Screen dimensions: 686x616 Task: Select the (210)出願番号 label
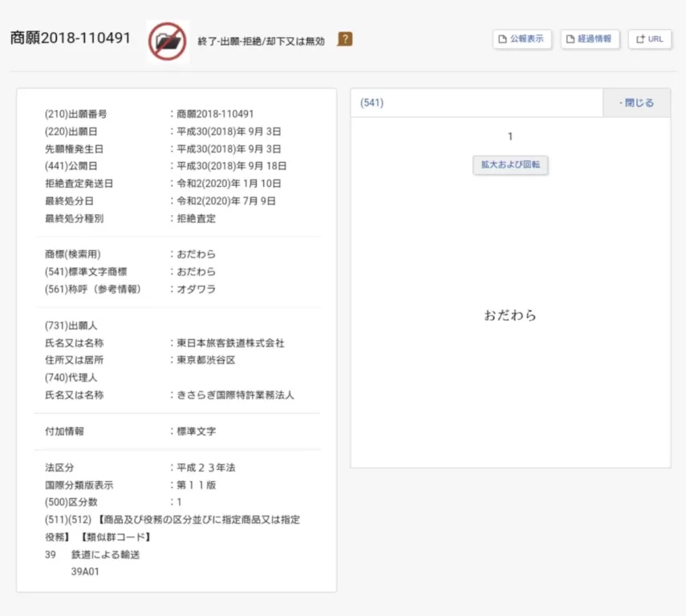click(x=75, y=114)
